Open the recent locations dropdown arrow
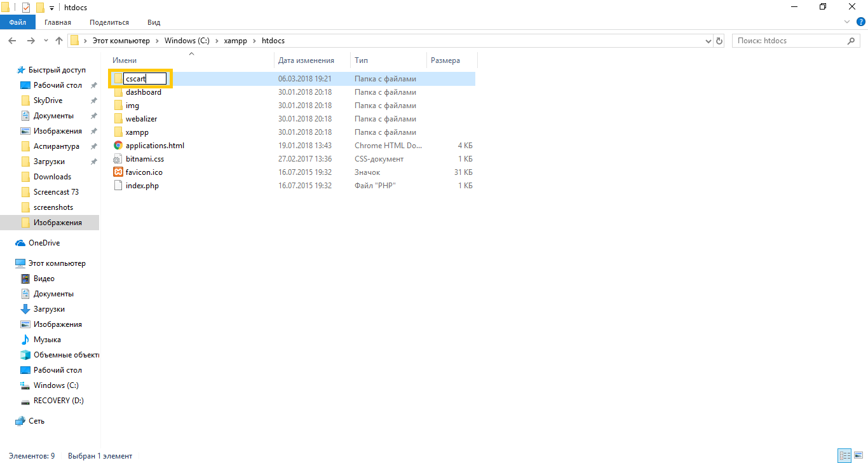The image size is (868, 463). (x=46, y=41)
